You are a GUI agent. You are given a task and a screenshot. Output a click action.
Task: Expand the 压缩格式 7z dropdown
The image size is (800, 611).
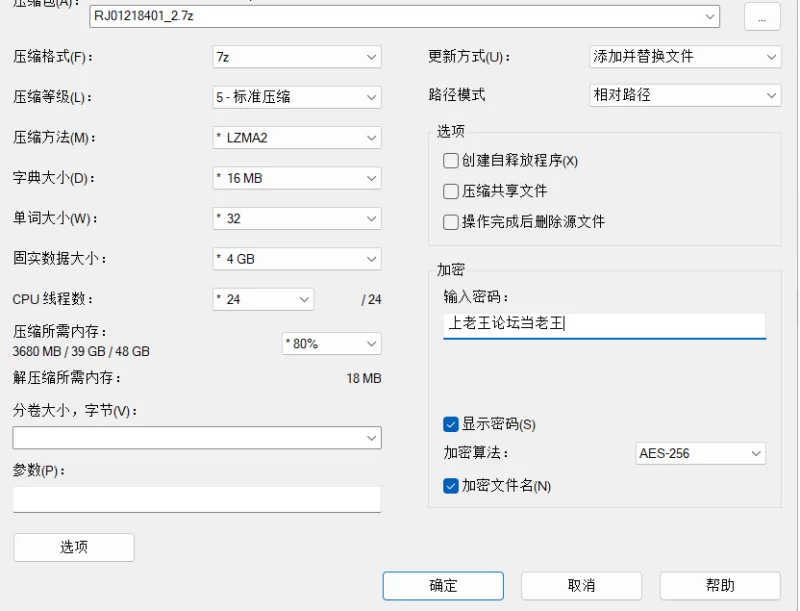pyautogui.click(x=297, y=57)
